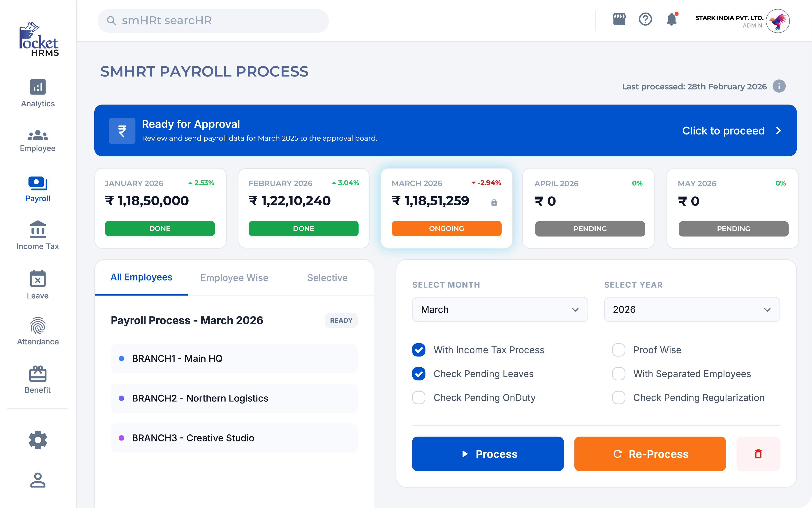This screenshot has width=812, height=508.
Task: Click the -2.94% change on March card
Action: [x=486, y=183]
